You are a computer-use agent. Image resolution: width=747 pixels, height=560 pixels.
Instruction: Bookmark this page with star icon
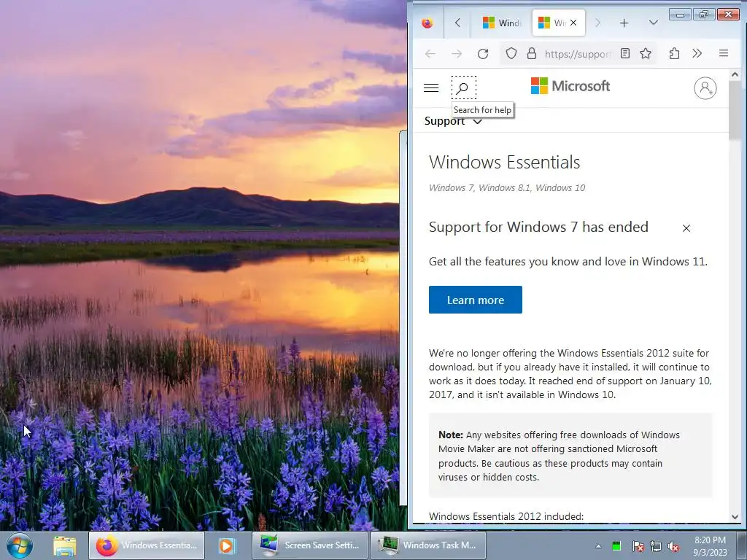(646, 53)
